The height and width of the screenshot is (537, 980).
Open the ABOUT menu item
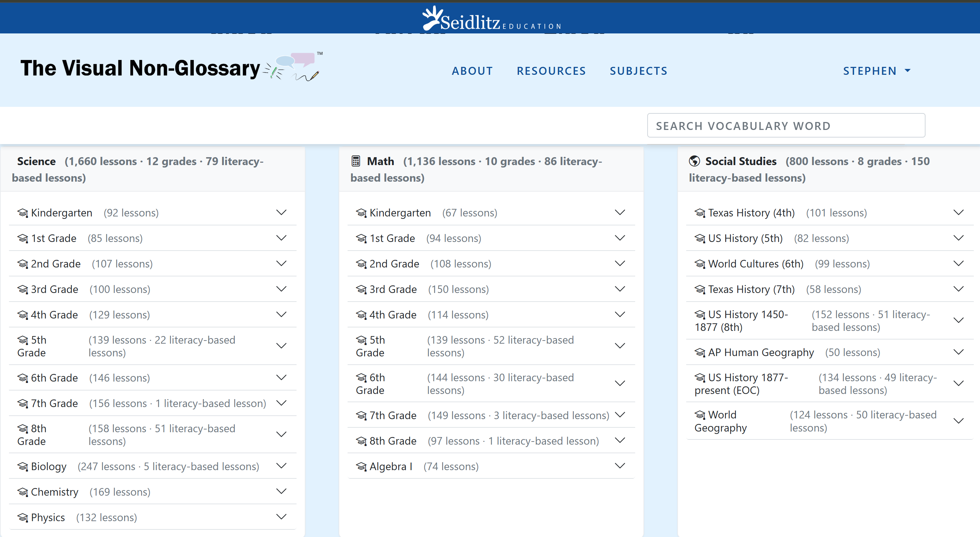472,71
